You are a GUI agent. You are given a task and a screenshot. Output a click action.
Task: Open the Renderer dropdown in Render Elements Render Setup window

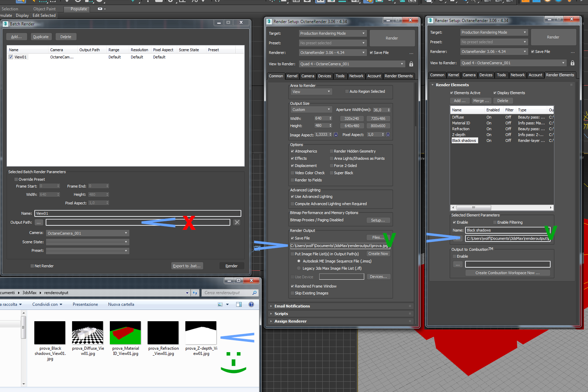coord(494,52)
